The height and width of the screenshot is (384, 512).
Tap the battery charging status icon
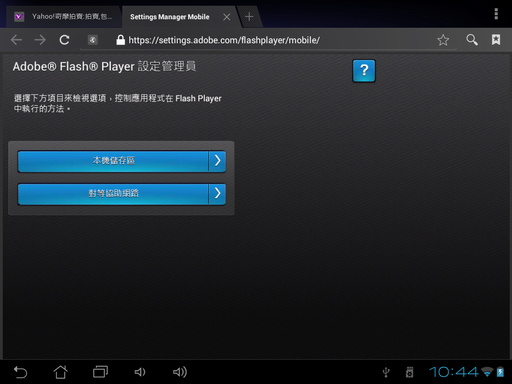coord(500,372)
